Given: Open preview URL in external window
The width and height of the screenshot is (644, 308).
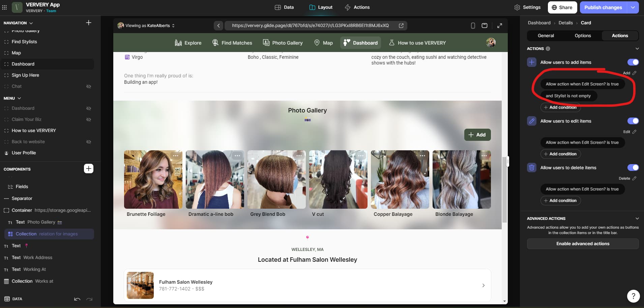Looking at the screenshot, I should click(x=401, y=26).
